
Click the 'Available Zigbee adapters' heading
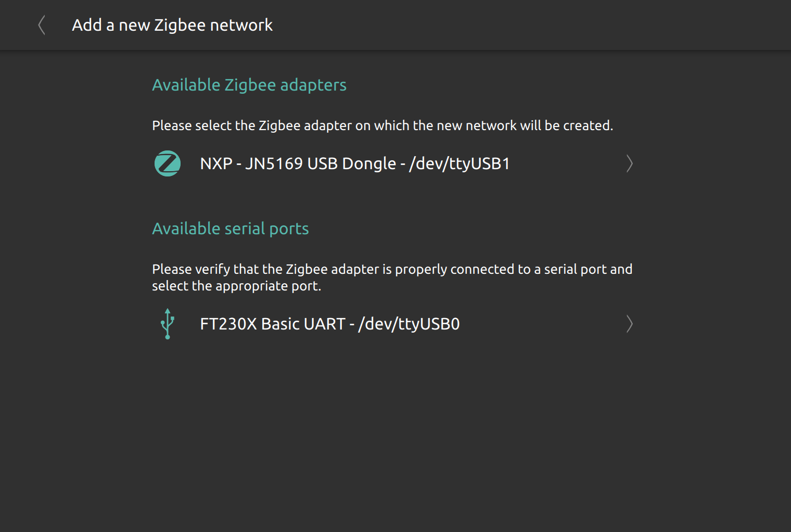(249, 85)
